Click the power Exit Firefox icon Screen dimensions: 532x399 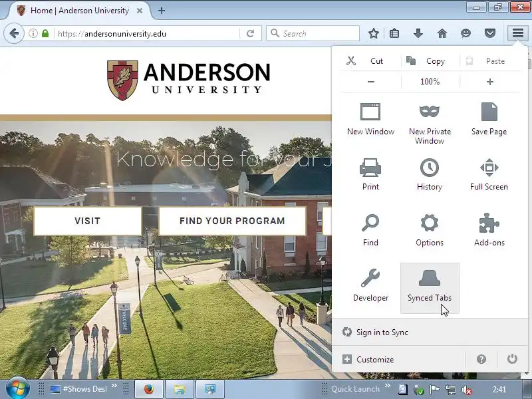pyautogui.click(x=512, y=359)
